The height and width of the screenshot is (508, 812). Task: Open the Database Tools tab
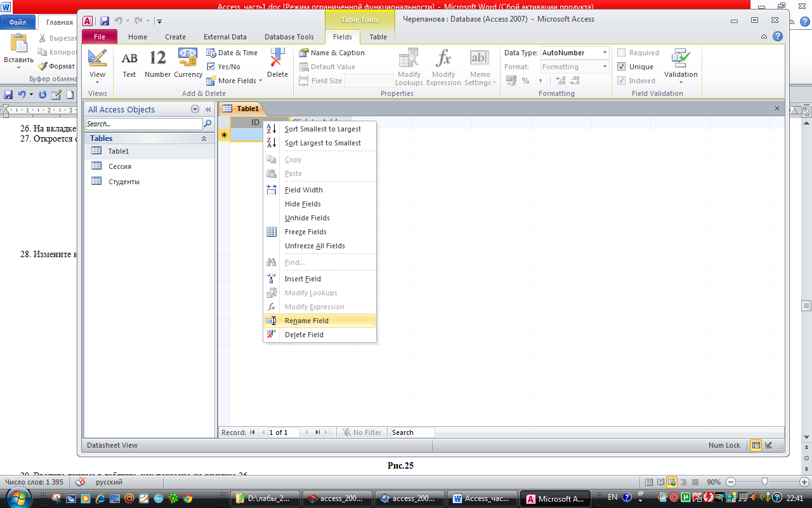point(289,37)
